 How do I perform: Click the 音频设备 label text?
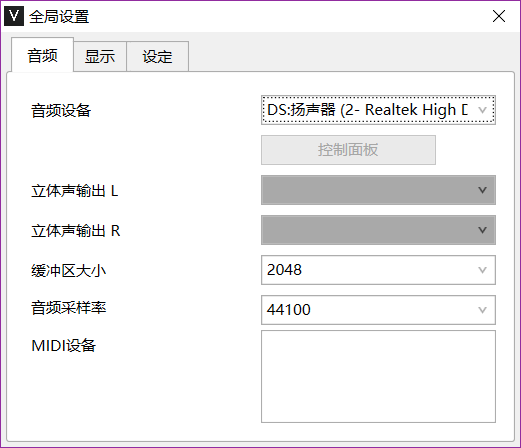coord(61,111)
